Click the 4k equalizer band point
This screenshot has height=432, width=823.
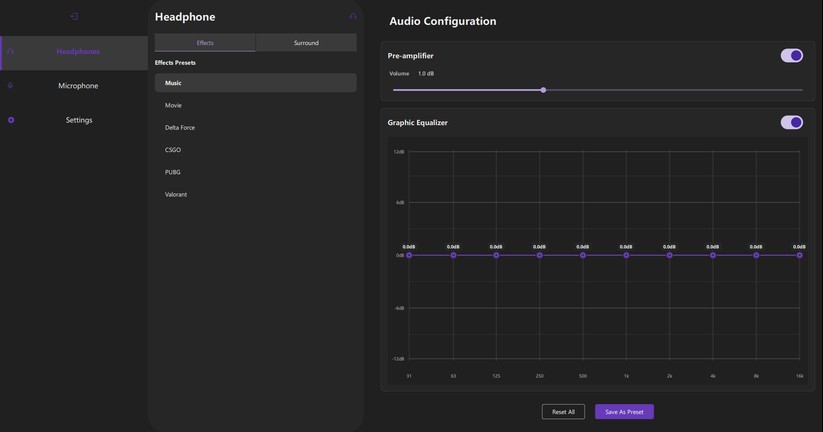[713, 256]
